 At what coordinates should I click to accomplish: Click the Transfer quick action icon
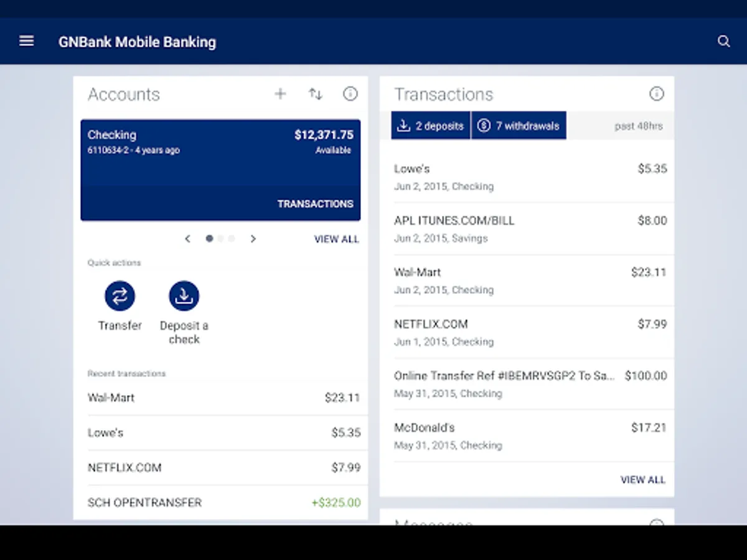point(120,296)
